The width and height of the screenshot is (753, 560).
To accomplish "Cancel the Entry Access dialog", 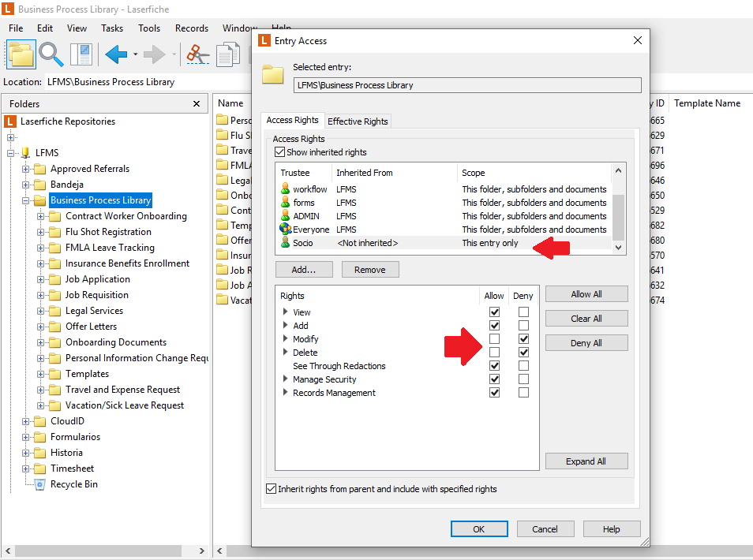I will click(545, 528).
